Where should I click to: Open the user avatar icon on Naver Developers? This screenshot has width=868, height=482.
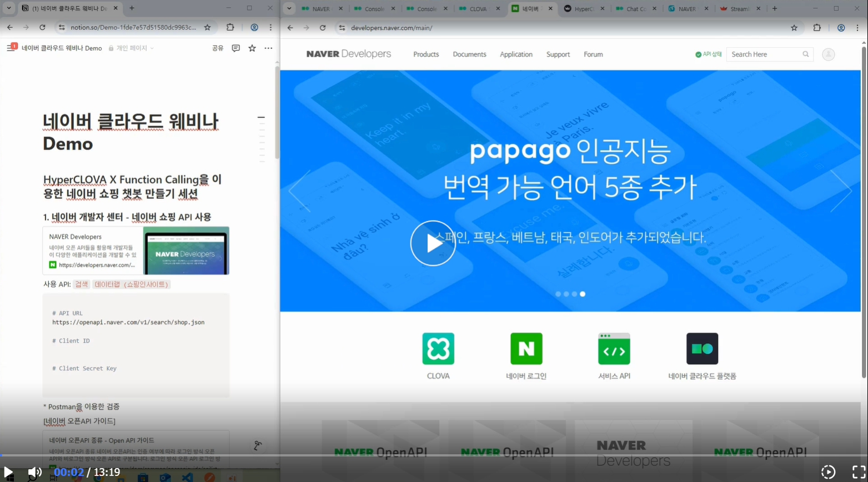click(x=828, y=54)
